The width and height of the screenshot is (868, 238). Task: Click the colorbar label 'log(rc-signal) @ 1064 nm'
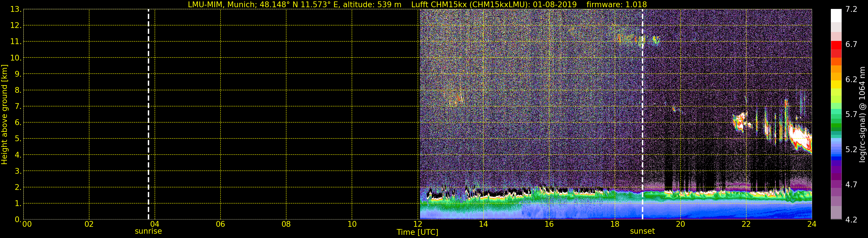tap(862, 114)
